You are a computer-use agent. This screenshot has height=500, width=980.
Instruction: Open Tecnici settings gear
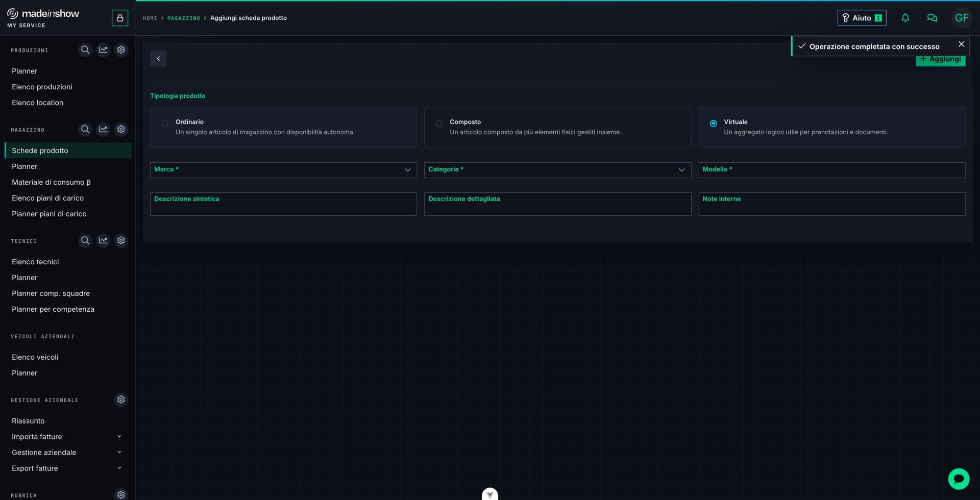tap(121, 240)
